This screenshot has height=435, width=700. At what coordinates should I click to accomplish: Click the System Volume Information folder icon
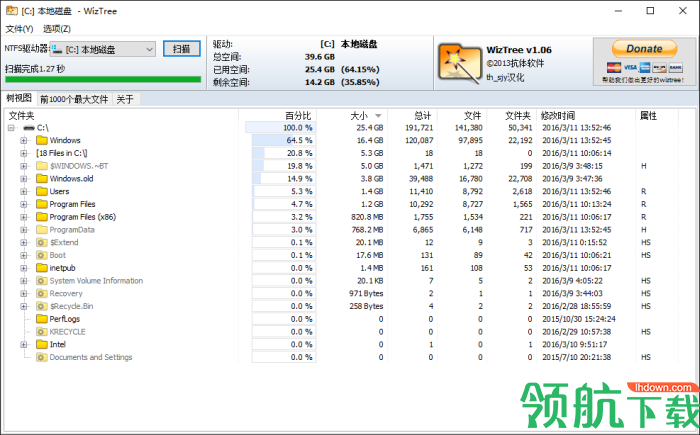coord(42,281)
